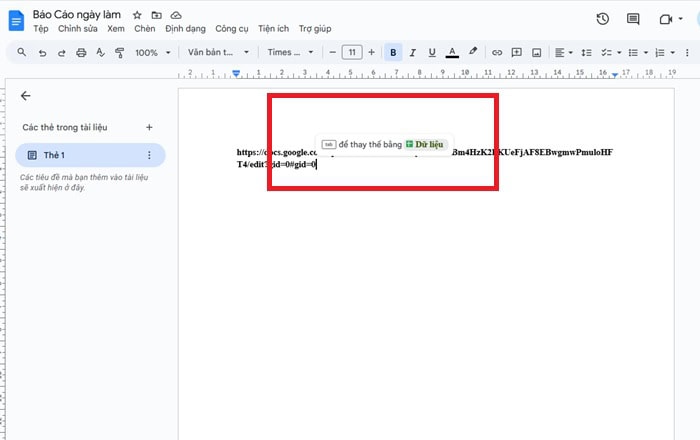
Task: Move document using the folder icon
Action: 156,15
